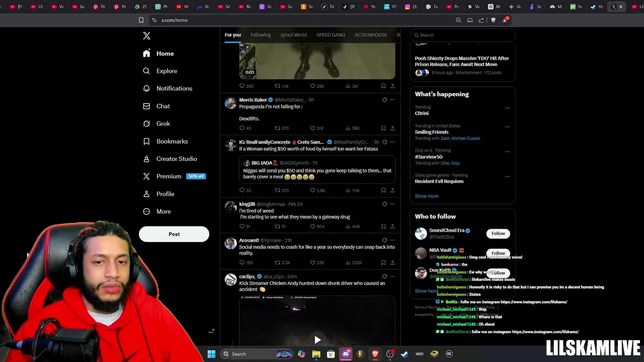Open more options on Arosam's post
644x362 pixels.
click(x=392, y=240)
